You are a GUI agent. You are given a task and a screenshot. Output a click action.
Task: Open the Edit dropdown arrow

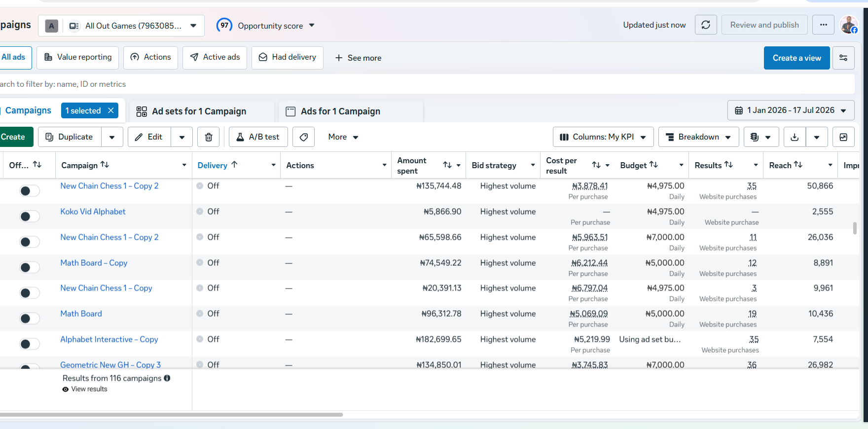click(182, 137)
